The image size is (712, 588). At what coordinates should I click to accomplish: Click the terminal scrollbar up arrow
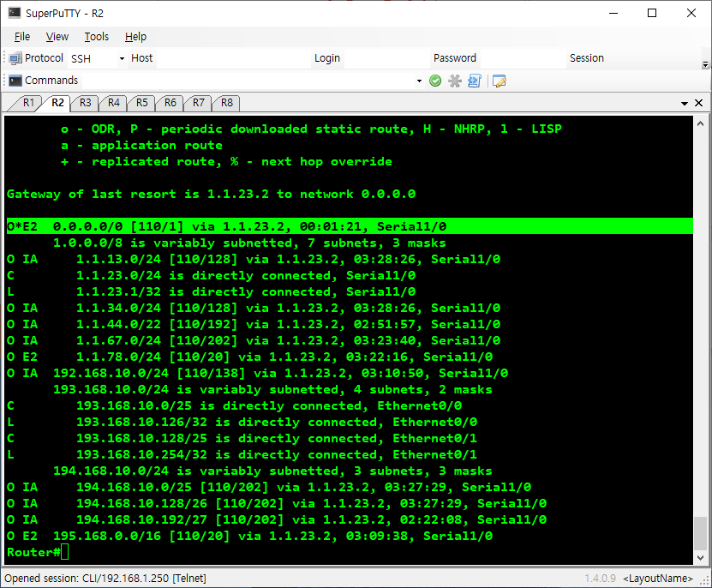pyautogui.click(x=700, y=123)
